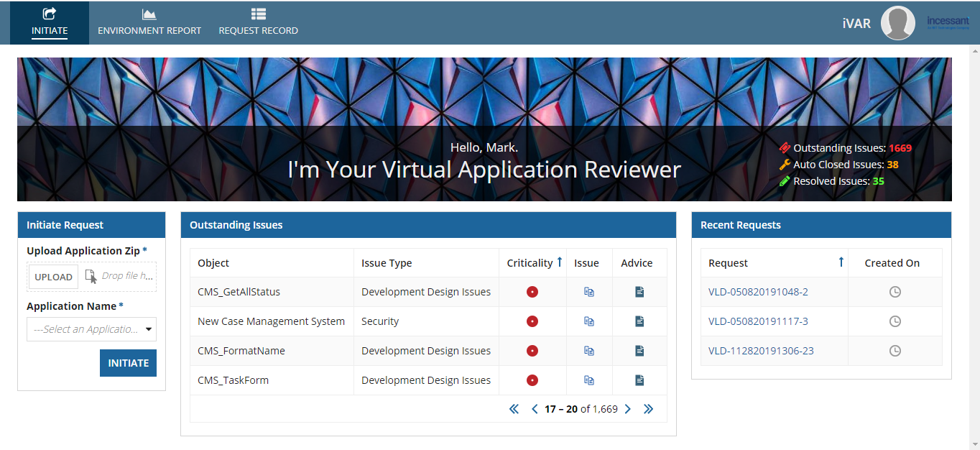Click clock icon for VLD-112820191306-23
This screenshot has height=450, width=980.
[895, 351]
